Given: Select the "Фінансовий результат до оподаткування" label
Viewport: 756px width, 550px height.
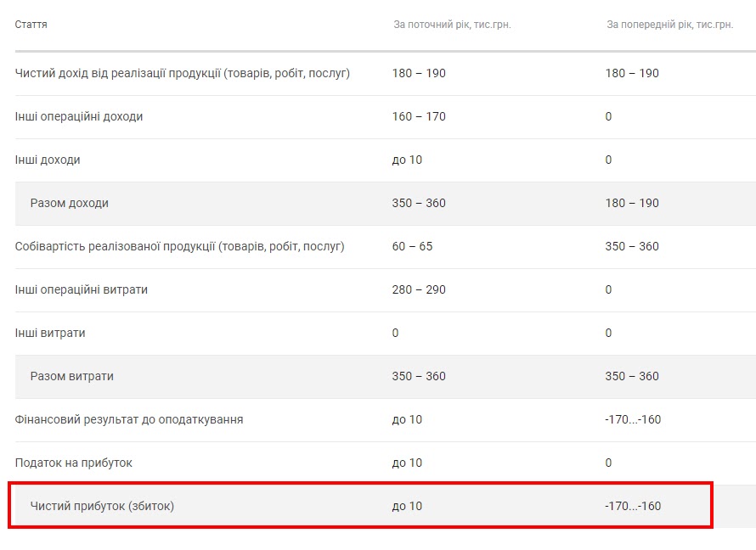Looking at the screenshot, I should [x=129, y=419].
